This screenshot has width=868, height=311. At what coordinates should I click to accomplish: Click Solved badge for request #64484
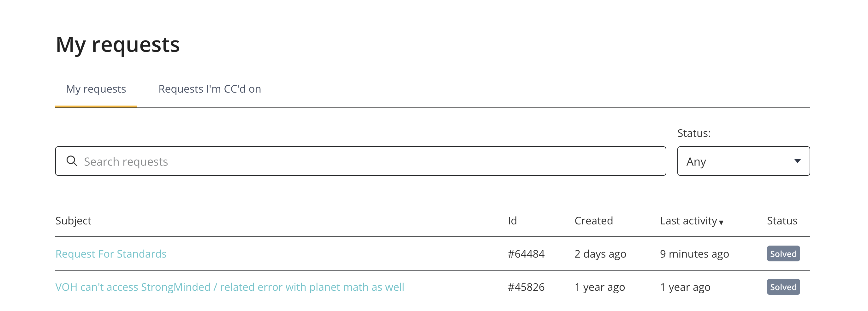point(783,254)
